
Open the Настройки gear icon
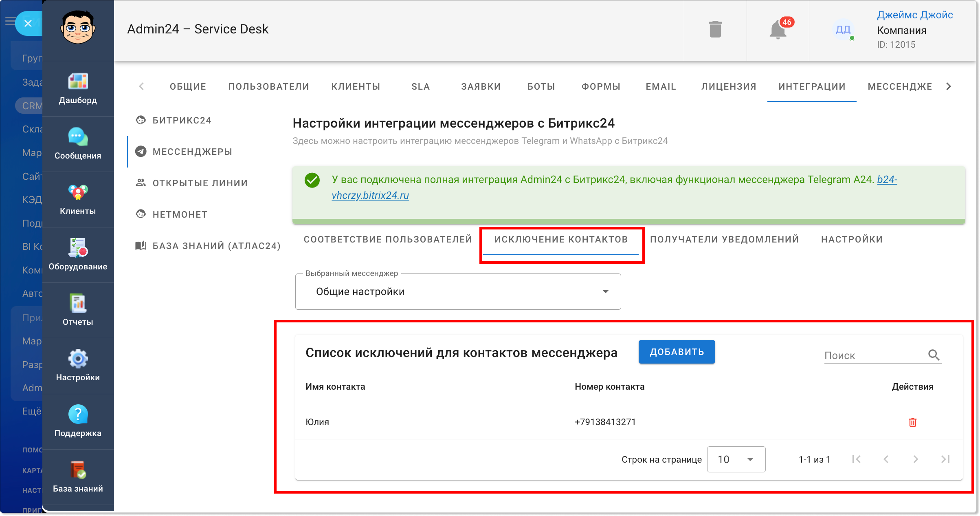click(x=78, y=359)
